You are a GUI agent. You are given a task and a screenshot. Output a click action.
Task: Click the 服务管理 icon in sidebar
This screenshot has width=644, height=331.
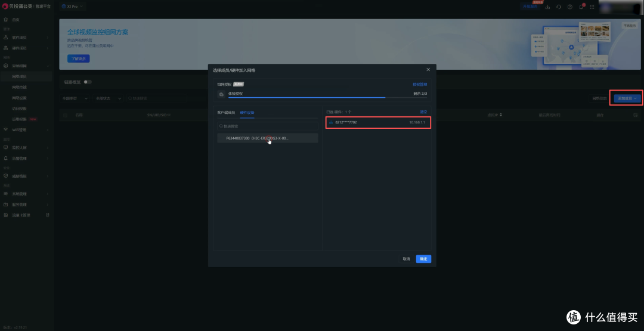[x=6, y=205]
